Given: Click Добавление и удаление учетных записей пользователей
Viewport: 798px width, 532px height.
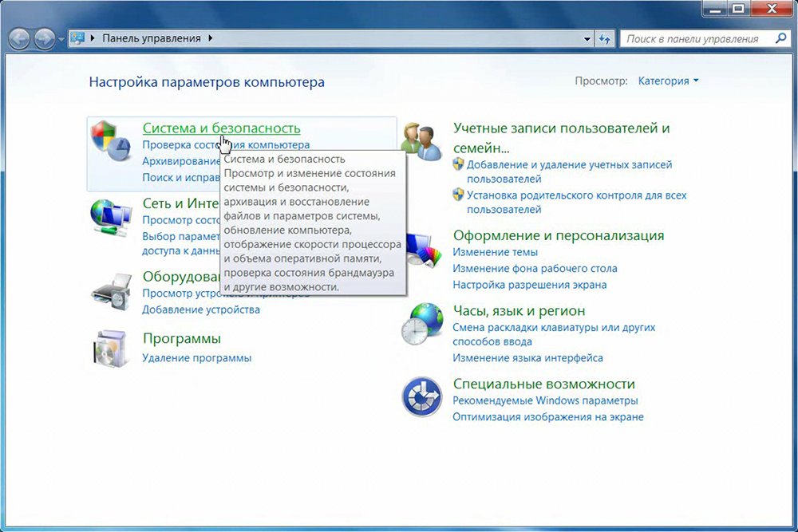Looking at the screenshot, I should [570, 172].
